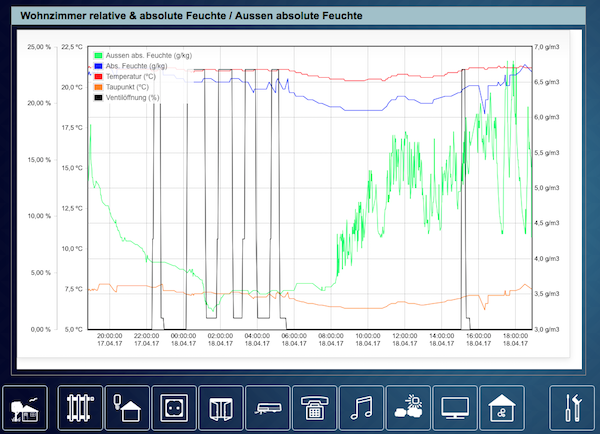
Task: Click the 0,00 % axis value
Action: tap(41, 329)
